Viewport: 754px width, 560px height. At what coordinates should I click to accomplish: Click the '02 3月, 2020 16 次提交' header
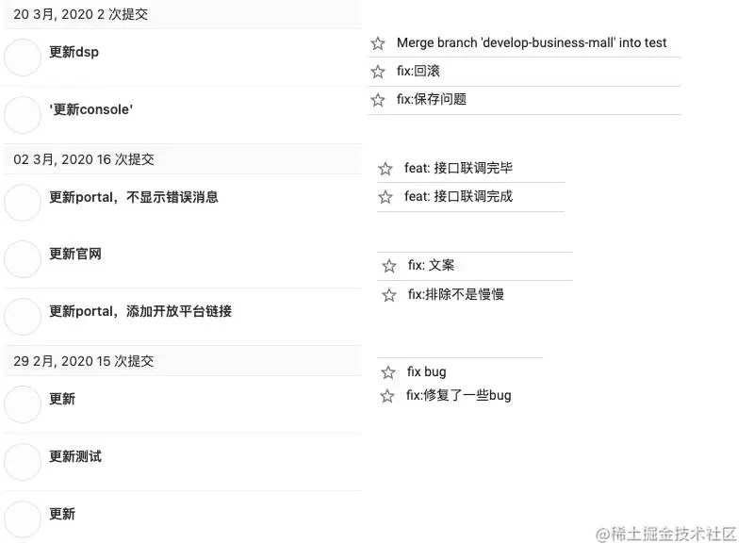(x=84, y=159)
